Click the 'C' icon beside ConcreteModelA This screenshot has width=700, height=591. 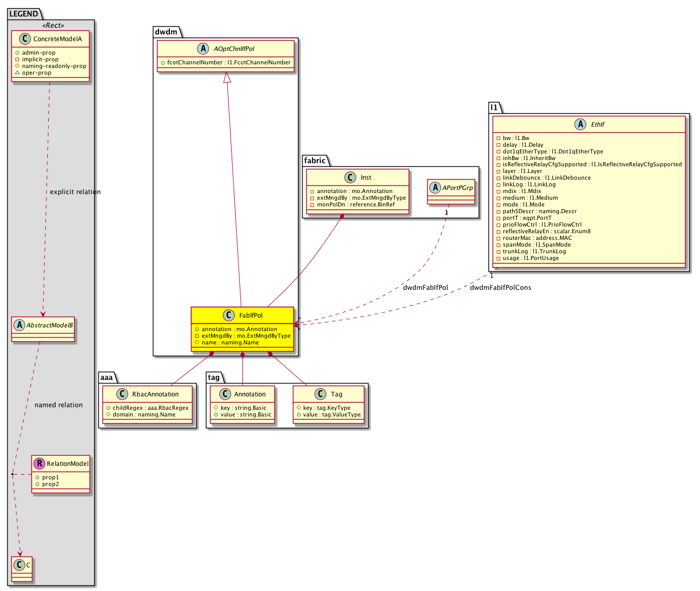24,39
